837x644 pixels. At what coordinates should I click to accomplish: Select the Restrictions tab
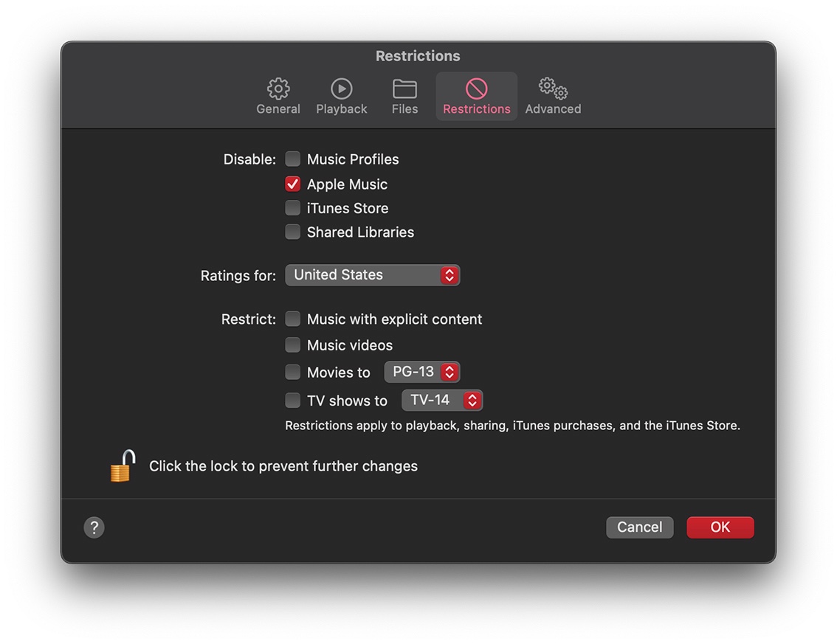tap(477, 96)
